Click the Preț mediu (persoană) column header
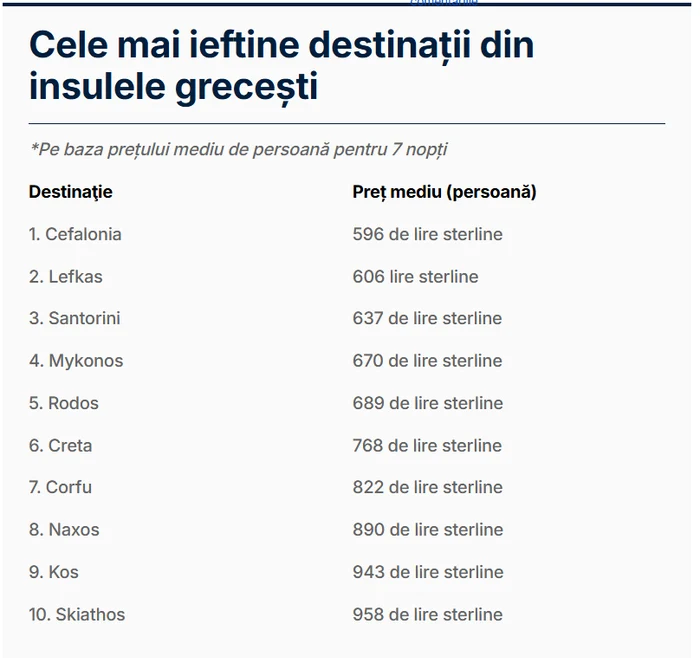This screenshot has width=700, height=658. click(x=444, y=191)
